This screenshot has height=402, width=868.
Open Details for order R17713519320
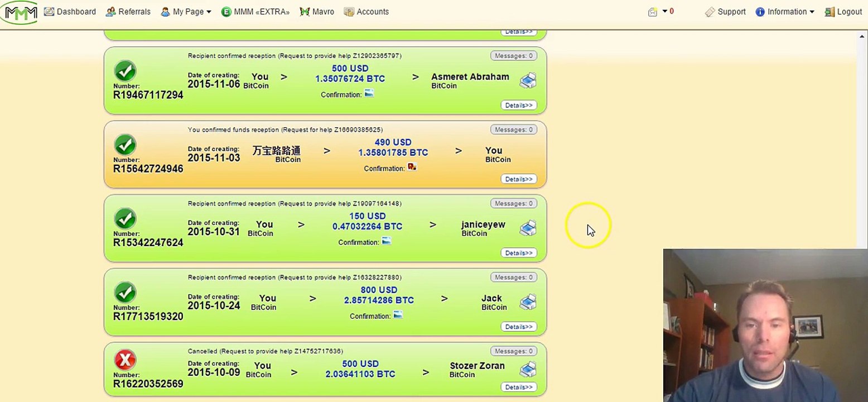click(519, 327)
